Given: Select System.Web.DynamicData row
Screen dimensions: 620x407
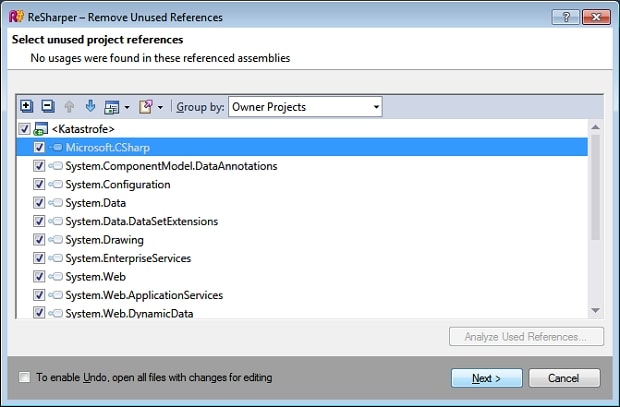Looking at the screenshot, I should tap(302, 312).
